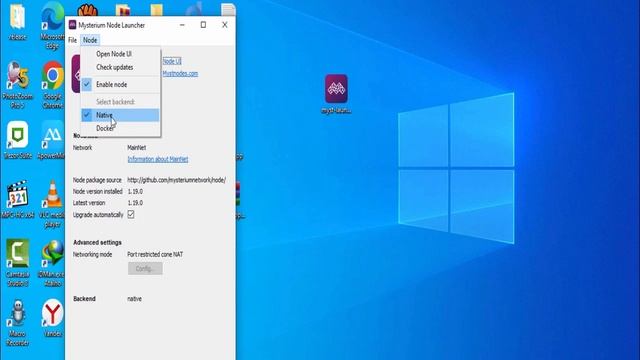Click the Port restricted cone NAT text
640x360 pixels.
(x=155, y=254)
